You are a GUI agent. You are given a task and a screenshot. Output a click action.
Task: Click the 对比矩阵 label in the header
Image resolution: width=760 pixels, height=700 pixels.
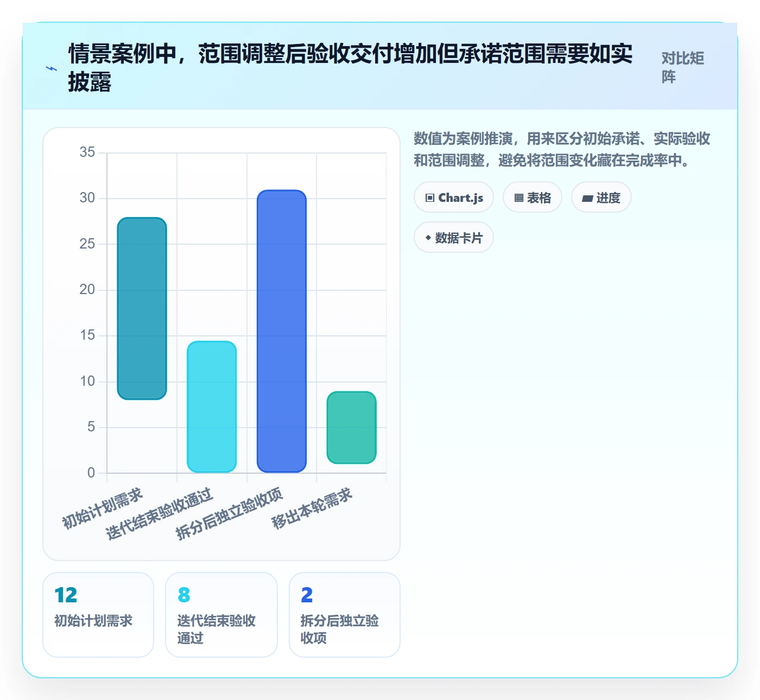pyautogui.click(x=682, y=67)
